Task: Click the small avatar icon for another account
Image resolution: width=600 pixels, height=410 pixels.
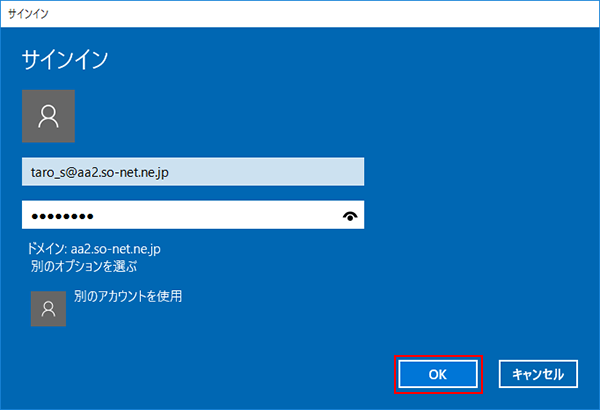Action: pos(48,309)
